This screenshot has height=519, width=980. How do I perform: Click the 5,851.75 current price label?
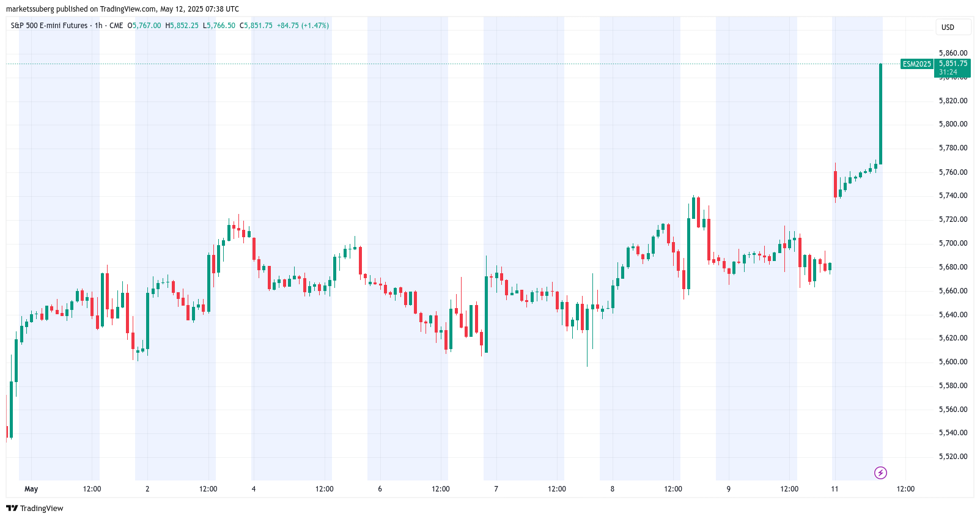point(953,64)
